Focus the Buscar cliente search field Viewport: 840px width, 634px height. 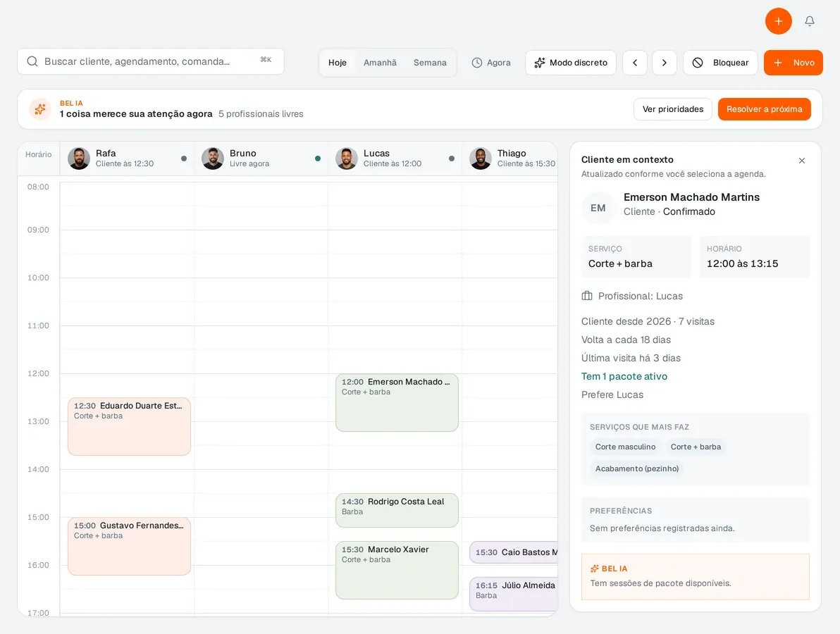(151, 61)
